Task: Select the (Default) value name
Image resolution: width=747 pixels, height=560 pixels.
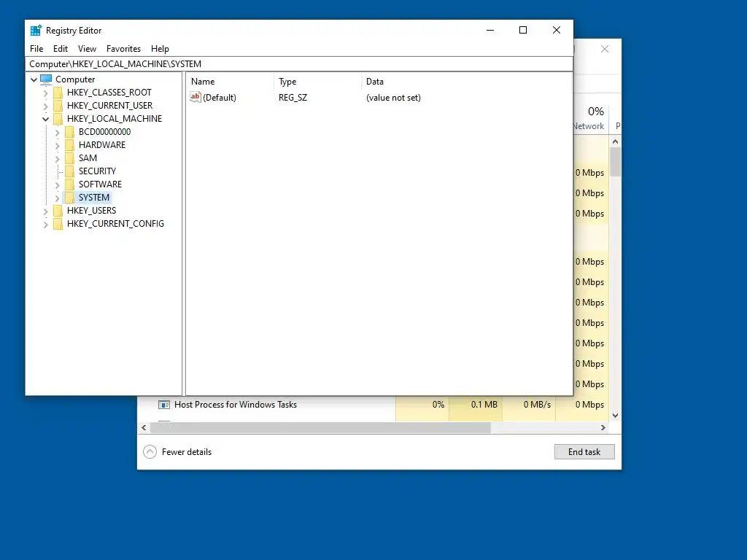Action: [x=220, y=98]
